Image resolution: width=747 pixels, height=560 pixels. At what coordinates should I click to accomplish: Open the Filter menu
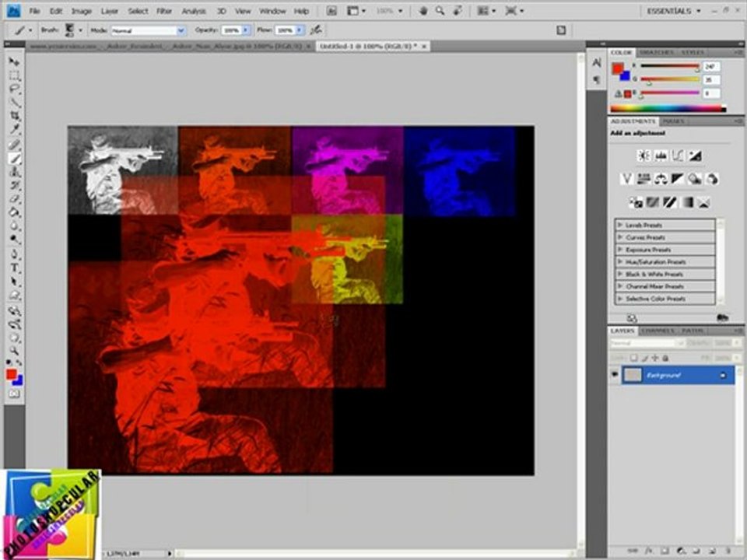(x=164, y=11)
